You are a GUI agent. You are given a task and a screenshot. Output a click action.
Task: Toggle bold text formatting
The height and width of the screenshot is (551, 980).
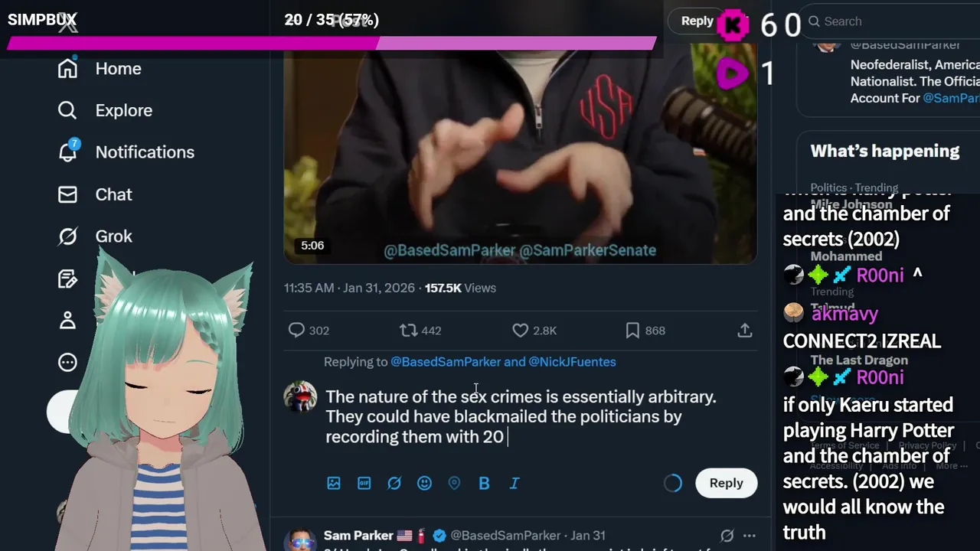tap(484, 483)
